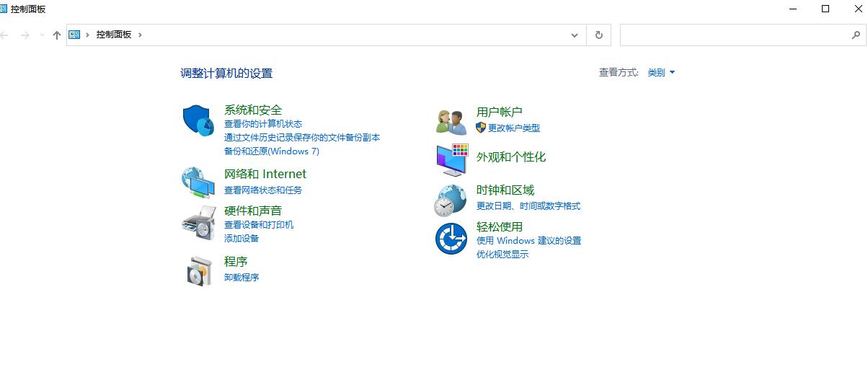Minimize the Control Panel window
This screenshot has height=388, width=868.
[x=794, y=9]
